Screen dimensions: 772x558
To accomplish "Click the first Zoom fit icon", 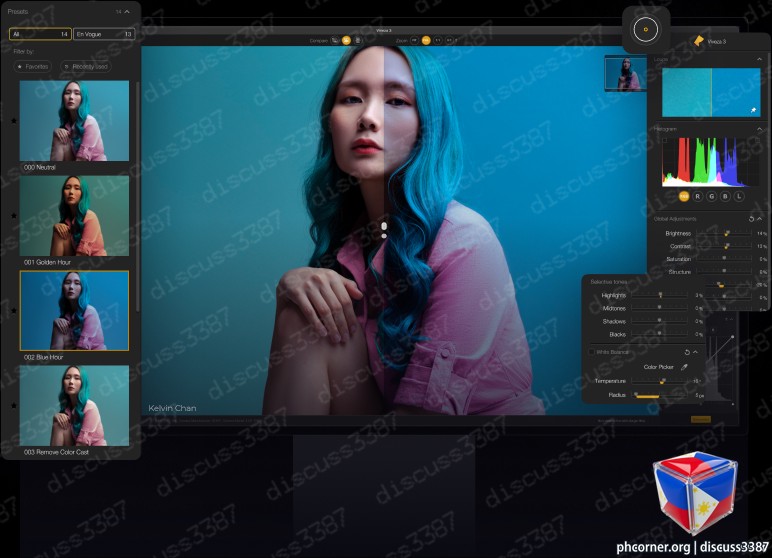I will [415, 40].
